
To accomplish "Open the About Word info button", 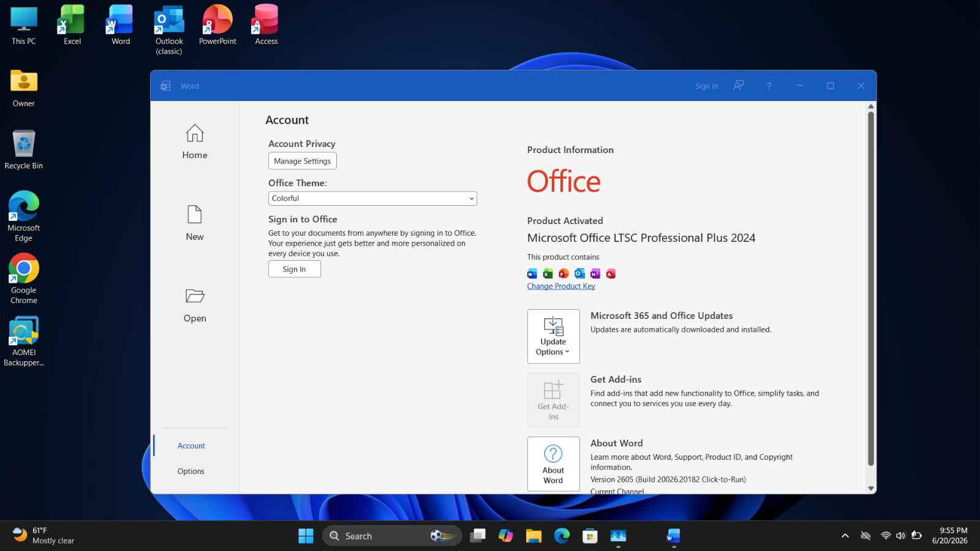I will point(553,463).
